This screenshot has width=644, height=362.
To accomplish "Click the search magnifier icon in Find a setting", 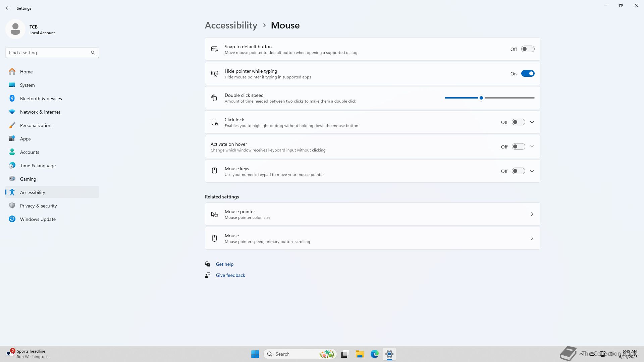I will tap(93, 53).
